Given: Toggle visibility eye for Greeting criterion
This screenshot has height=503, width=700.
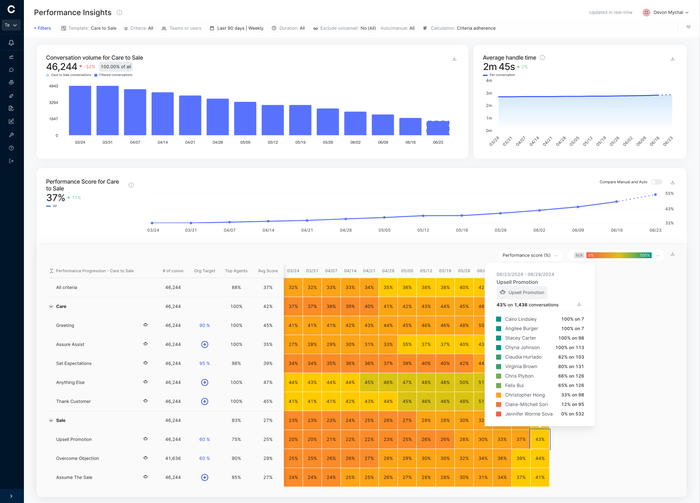Looking at the screenshot, I should [146, 325].
